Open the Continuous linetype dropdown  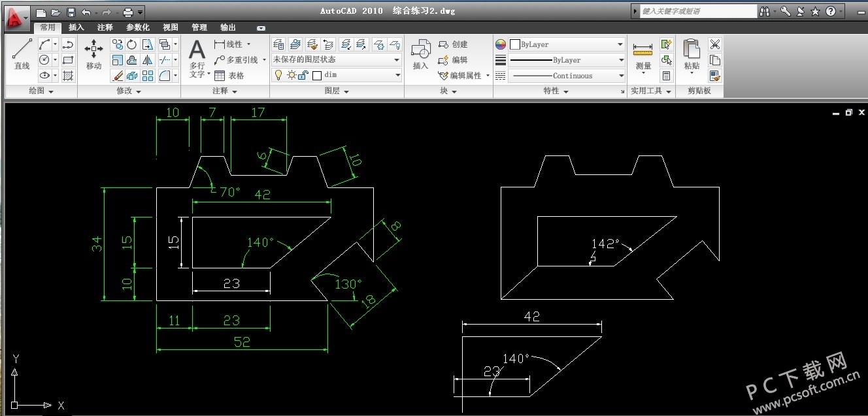coord(620,75)
